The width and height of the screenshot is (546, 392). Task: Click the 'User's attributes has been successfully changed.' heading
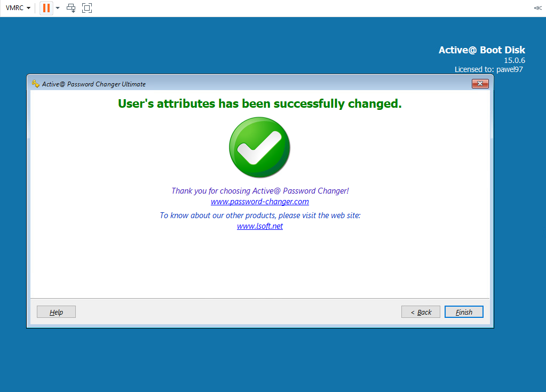pos(260,103)
